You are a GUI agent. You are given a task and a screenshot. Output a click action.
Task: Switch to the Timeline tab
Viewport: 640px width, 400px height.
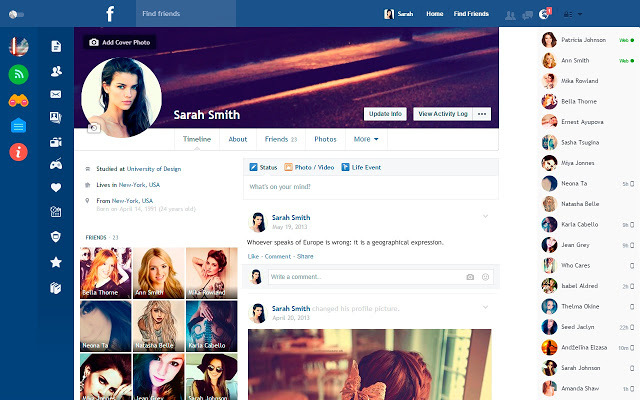[x=197, y=139]
